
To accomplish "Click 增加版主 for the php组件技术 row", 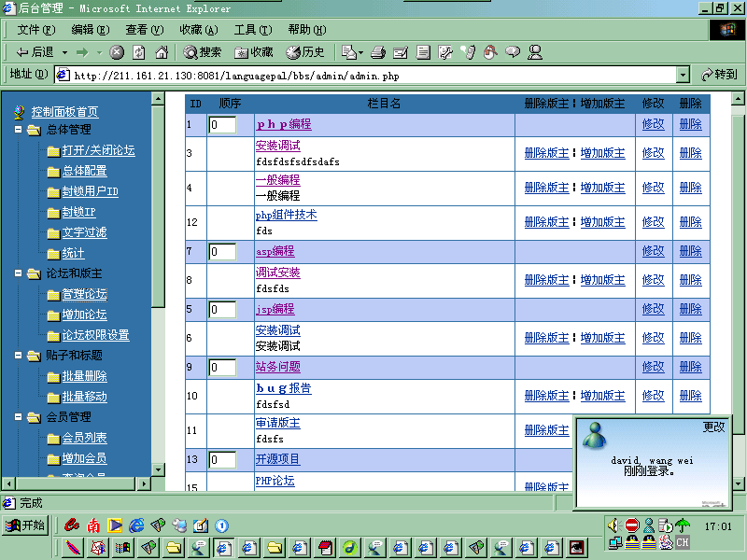I will (x=602, y=222).
